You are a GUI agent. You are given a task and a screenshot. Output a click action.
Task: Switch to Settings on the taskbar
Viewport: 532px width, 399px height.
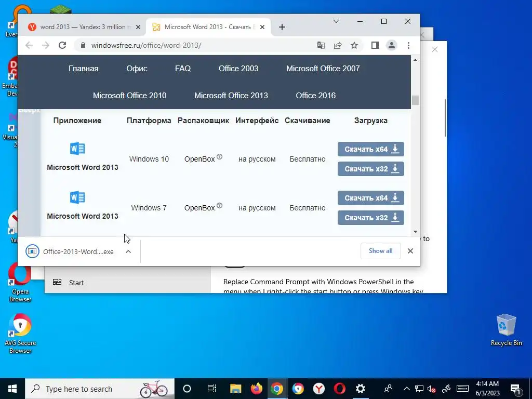[x=361, y=389]
